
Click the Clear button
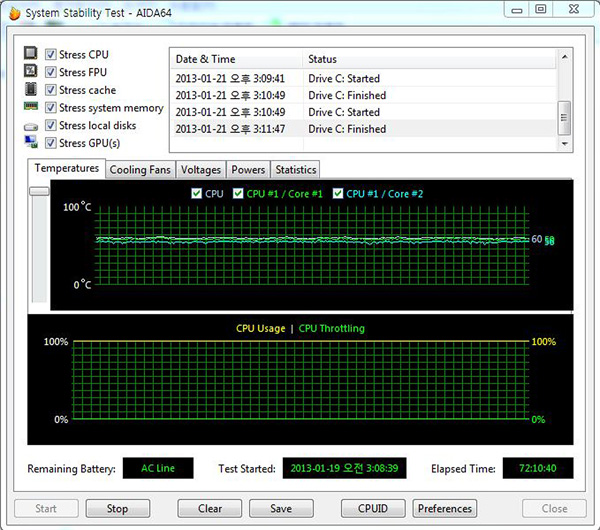210,509
